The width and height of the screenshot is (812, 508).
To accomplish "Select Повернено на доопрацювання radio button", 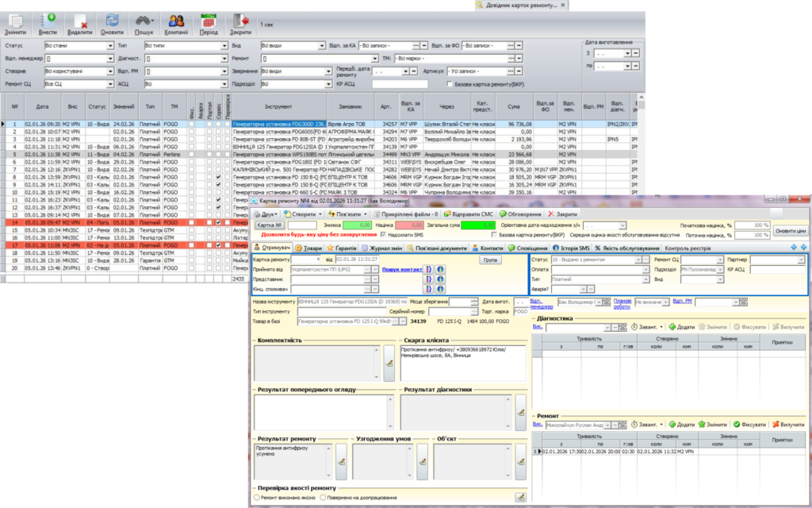I will (324, 497).
